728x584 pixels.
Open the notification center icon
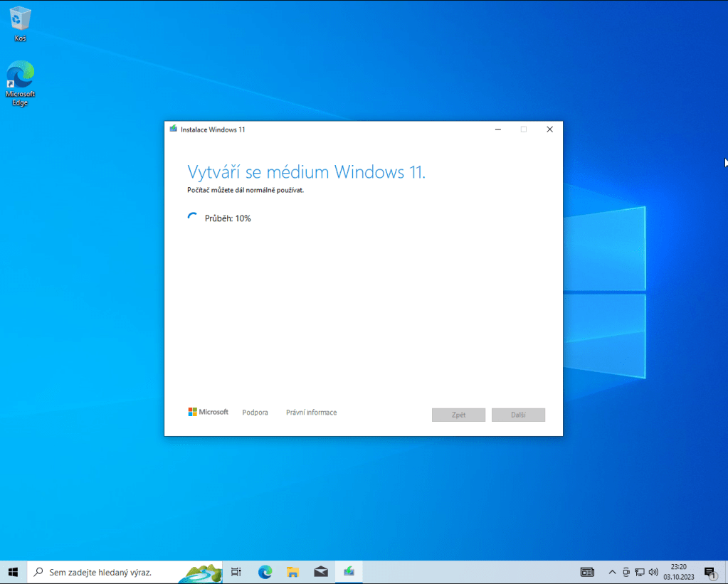pyautogui.click(x=709, y=572)
